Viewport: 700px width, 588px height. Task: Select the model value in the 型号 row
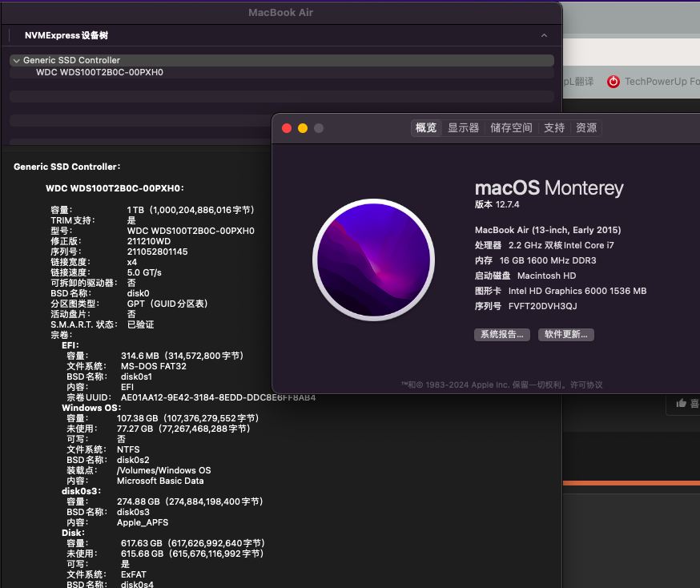click(191, 231)
